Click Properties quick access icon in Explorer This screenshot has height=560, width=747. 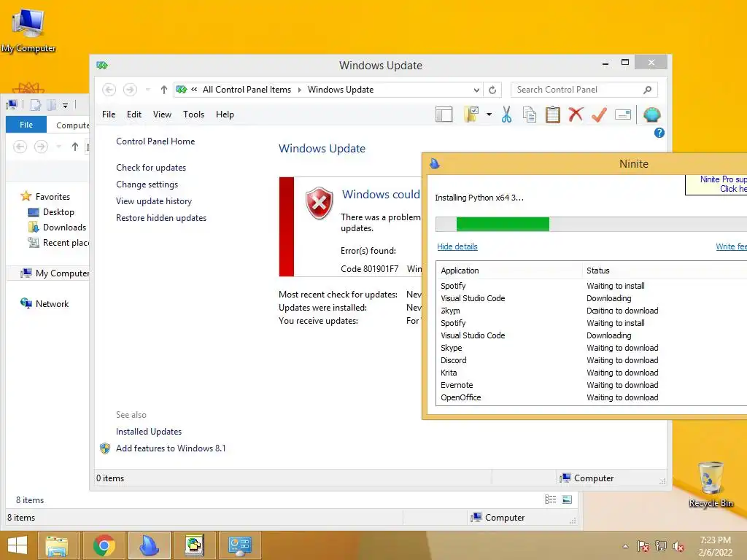[36, 105]
